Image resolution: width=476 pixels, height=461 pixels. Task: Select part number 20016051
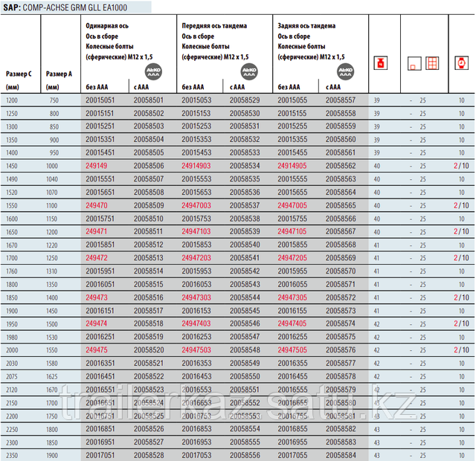tap(100, 284)
